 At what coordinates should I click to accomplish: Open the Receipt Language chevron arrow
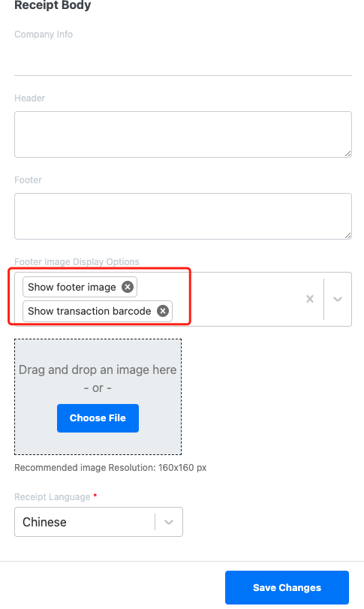tap(168, 522)
